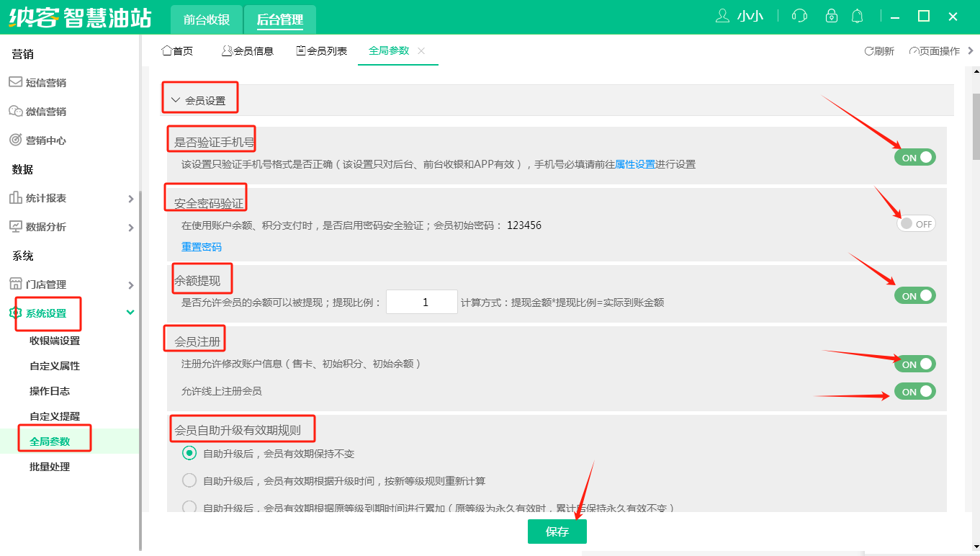Screen dimensions: 980x556
Task: Click the 重置密码 link
Action: coord(202,247)
